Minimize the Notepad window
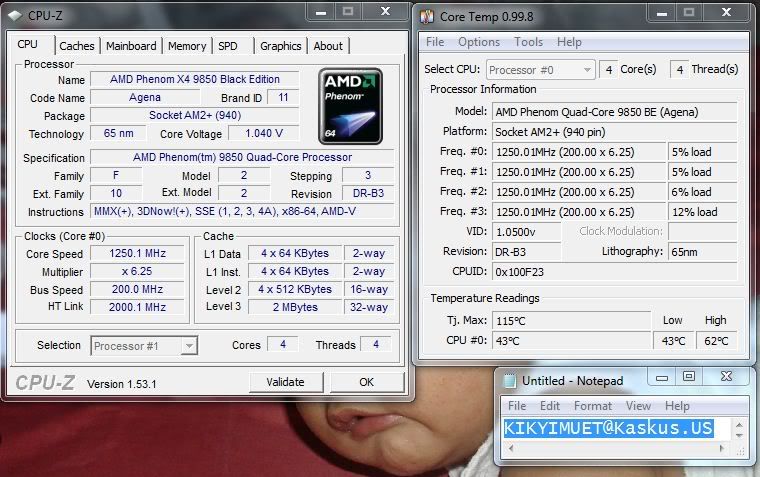The image size is (760, 477). (x=662, y=376)
